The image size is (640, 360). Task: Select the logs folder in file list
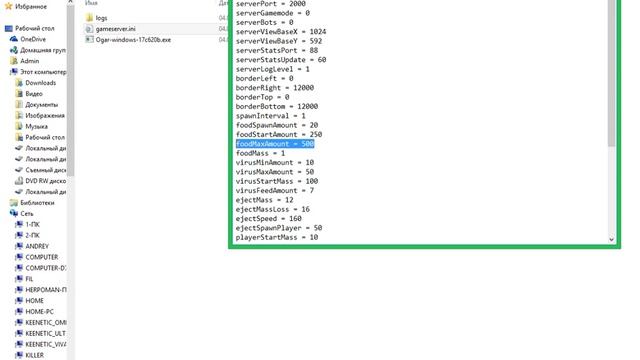96,18
